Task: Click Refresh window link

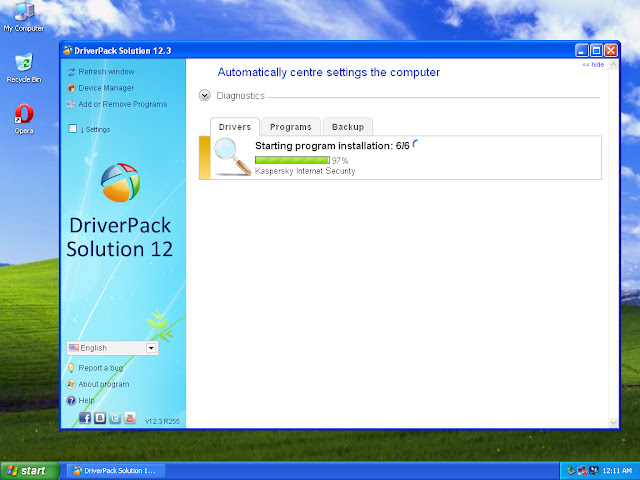Action: pos(107,72)
